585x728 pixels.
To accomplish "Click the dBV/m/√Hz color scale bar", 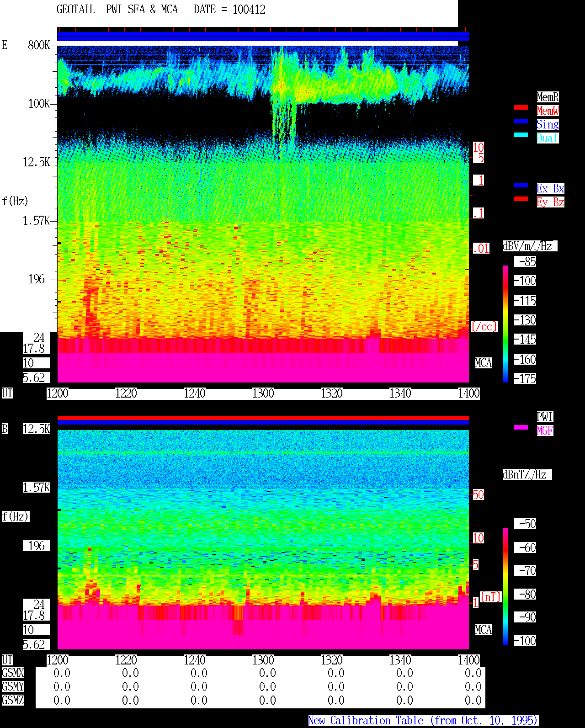I will coord(505,324).
